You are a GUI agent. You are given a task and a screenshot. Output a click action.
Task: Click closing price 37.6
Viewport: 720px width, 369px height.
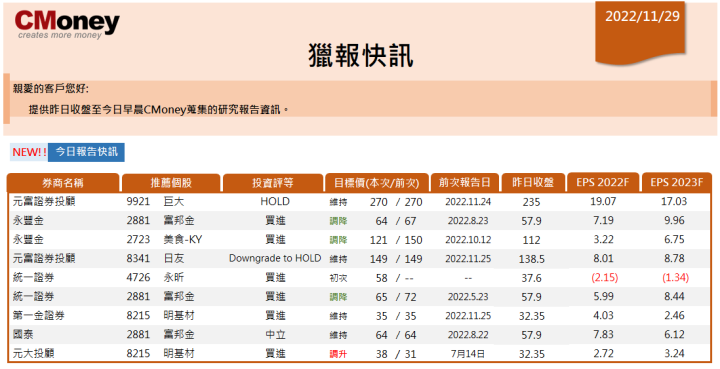(x=531, y=278)
